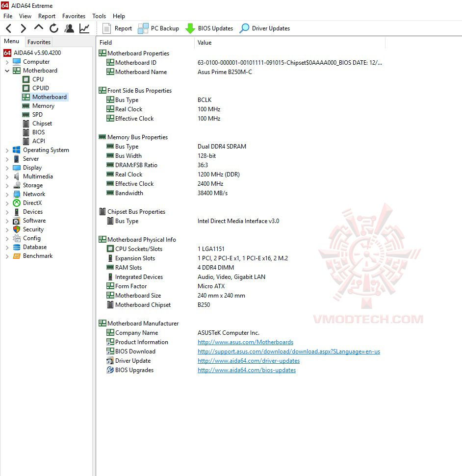This screenshot has width=462, height=476.
Task: Click the Software icon in tree
Action: coord(17,221)
